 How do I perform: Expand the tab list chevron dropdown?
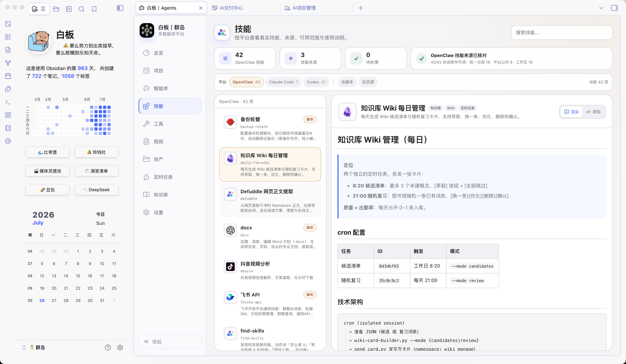pos(601,8)
